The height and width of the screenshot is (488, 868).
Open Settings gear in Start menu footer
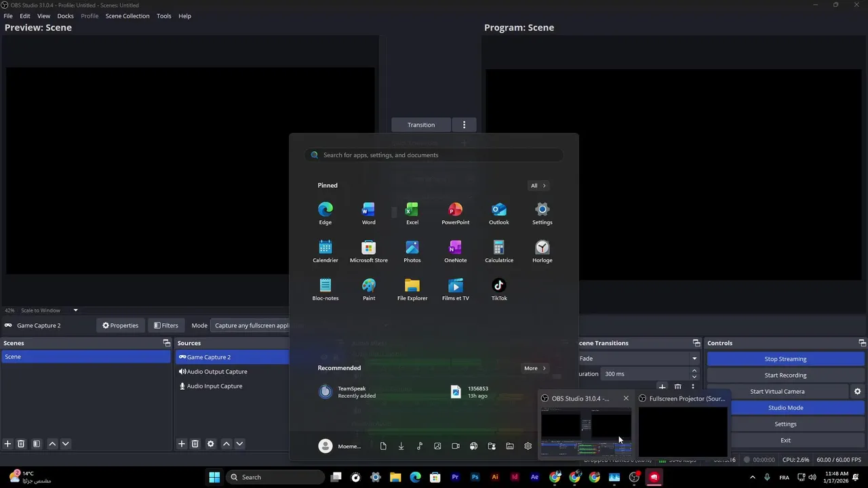[x=528, y=446]
